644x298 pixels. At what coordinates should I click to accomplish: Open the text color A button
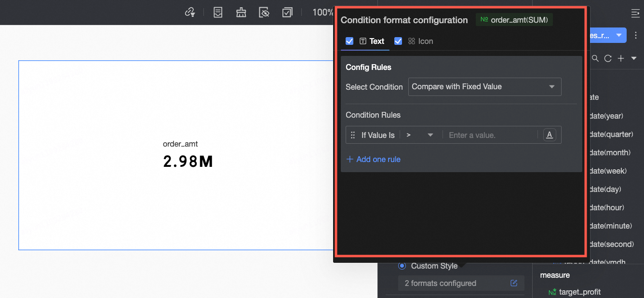[x=549, y=135]
